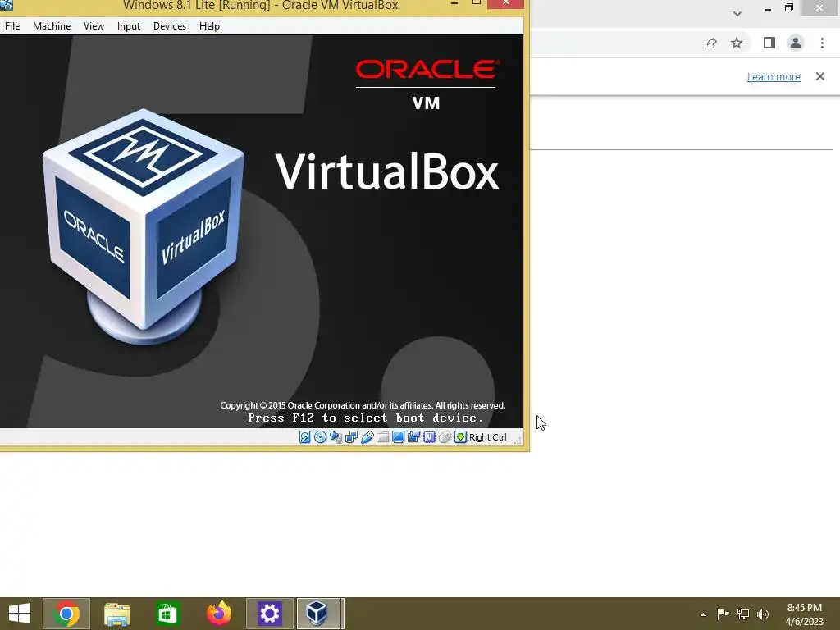Open hard disk activity indicator in VirtualBox status bar

coord(305,437)
